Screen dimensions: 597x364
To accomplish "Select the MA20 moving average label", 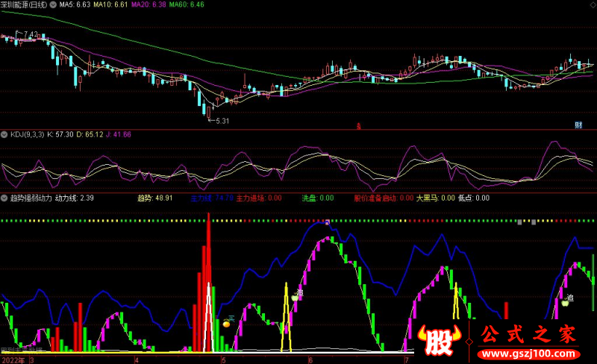I will coord(149,5).
